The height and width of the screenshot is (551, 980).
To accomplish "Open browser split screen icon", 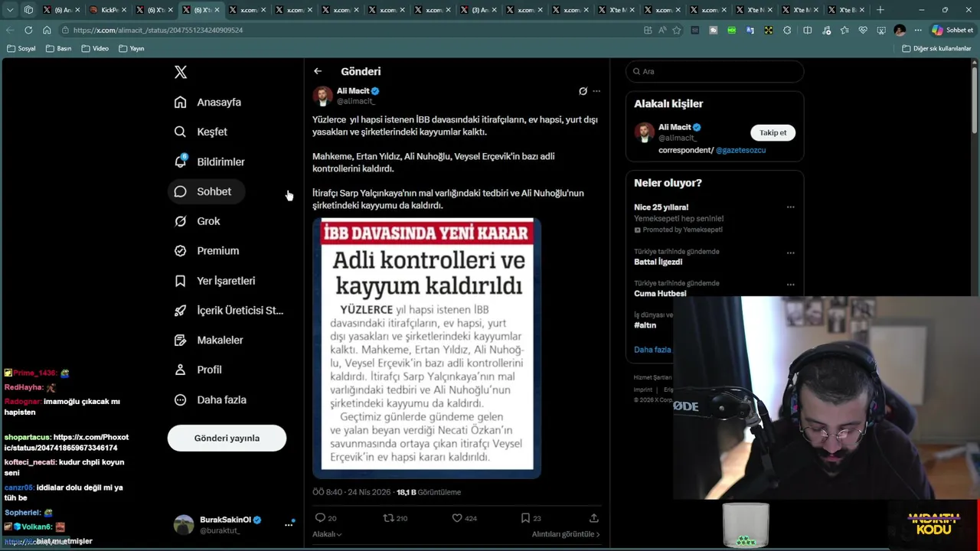I will [x=807, y=30].
